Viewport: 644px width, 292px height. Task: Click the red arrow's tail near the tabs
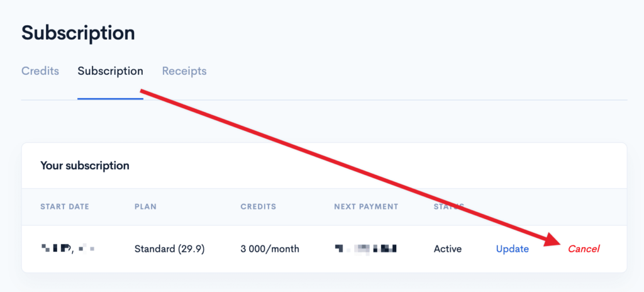[146, 93]
